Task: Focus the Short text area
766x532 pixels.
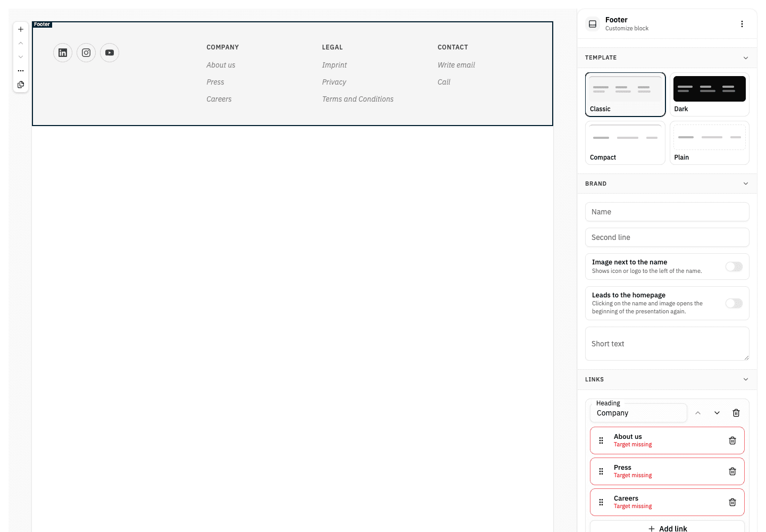Action: click(667, 344)
